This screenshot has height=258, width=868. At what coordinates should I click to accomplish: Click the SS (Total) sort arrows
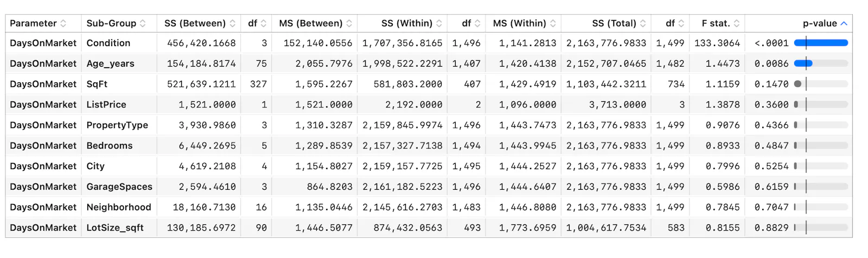tap(643, 23)
